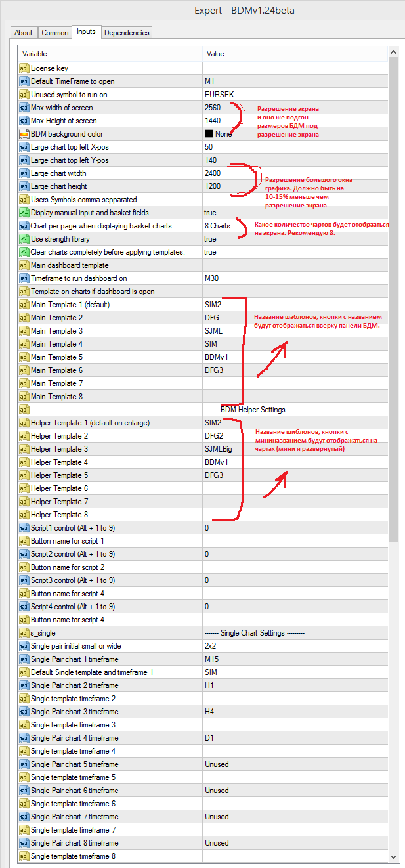Click the empty Helper Template 6 value field
The image size is (405, 868).
[x=295, y=488]
